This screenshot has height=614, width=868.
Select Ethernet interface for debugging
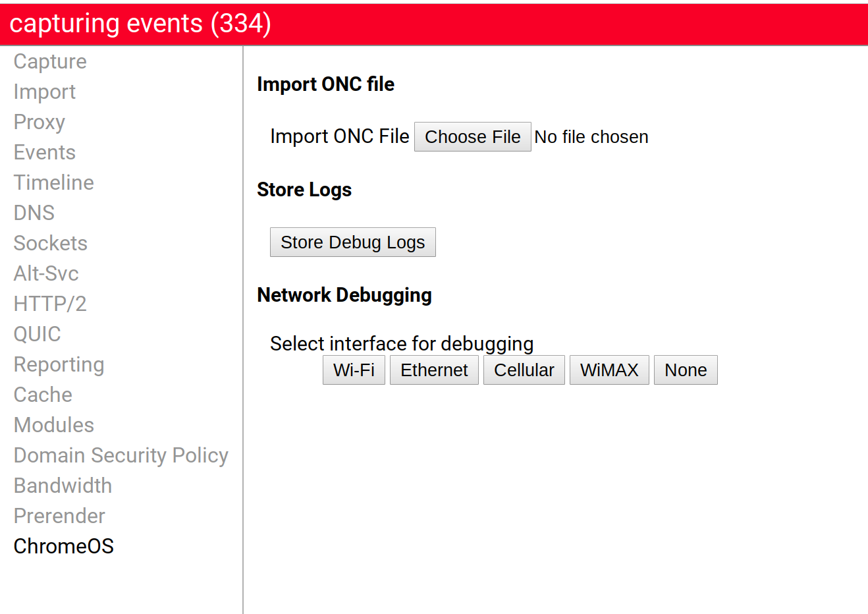point(434,370)
